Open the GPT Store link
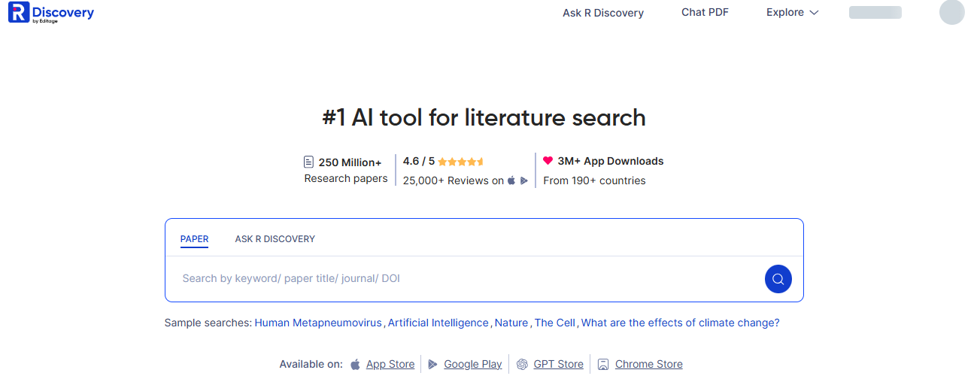This screenshot has height=379, width=980. (x=559, y=364)
